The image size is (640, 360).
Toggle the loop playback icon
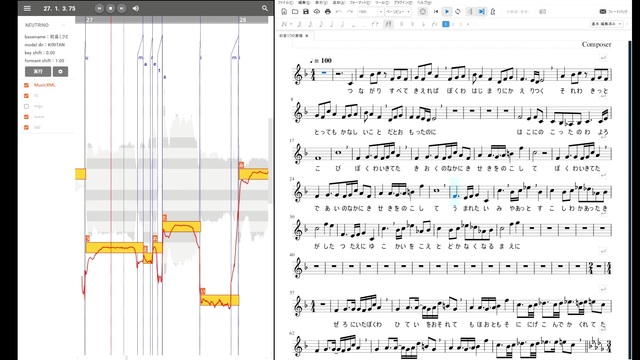[x=458, y=12]
